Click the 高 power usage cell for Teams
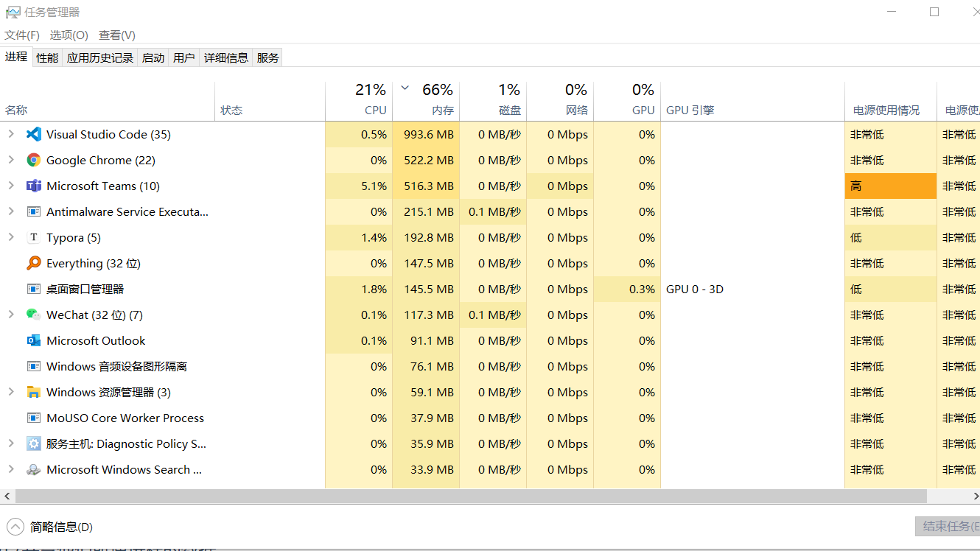The width and height of the screenshot is (980, 551). (x=891, y=186)
